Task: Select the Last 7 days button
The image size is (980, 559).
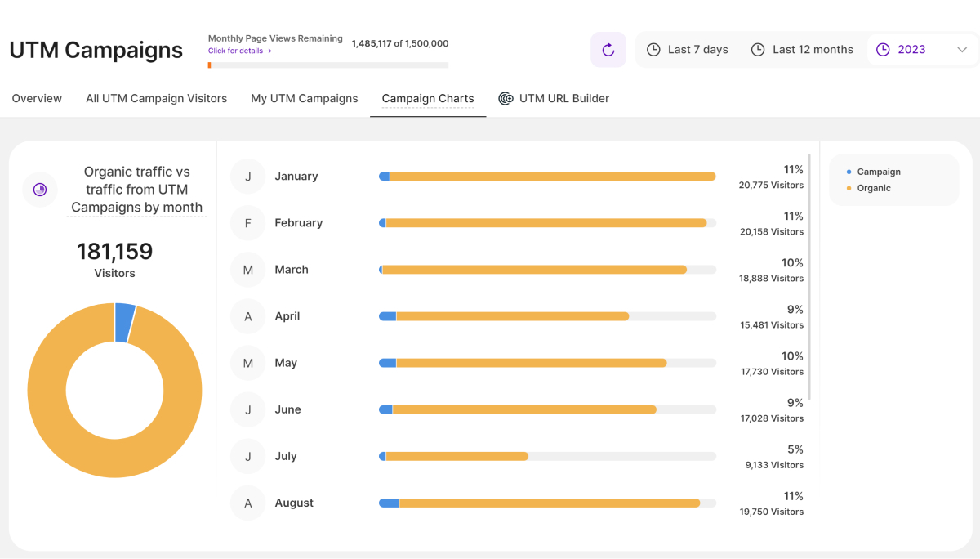Action: point(697,50)
